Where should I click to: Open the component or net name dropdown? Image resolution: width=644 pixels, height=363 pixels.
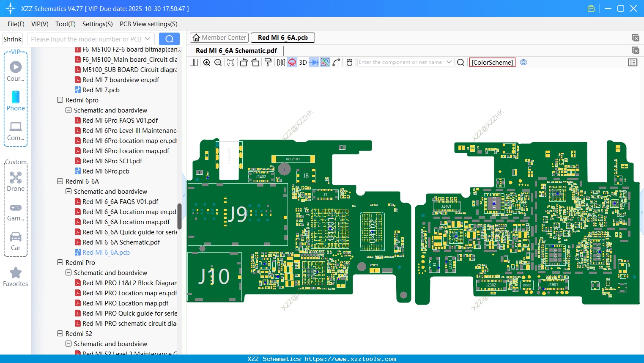(449, 62)
